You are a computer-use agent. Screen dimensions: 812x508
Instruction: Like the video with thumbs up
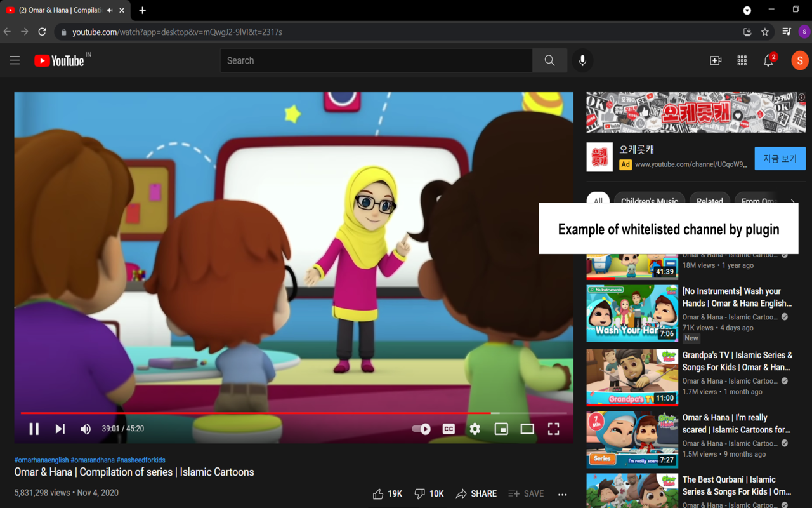[x=388, y=493]
